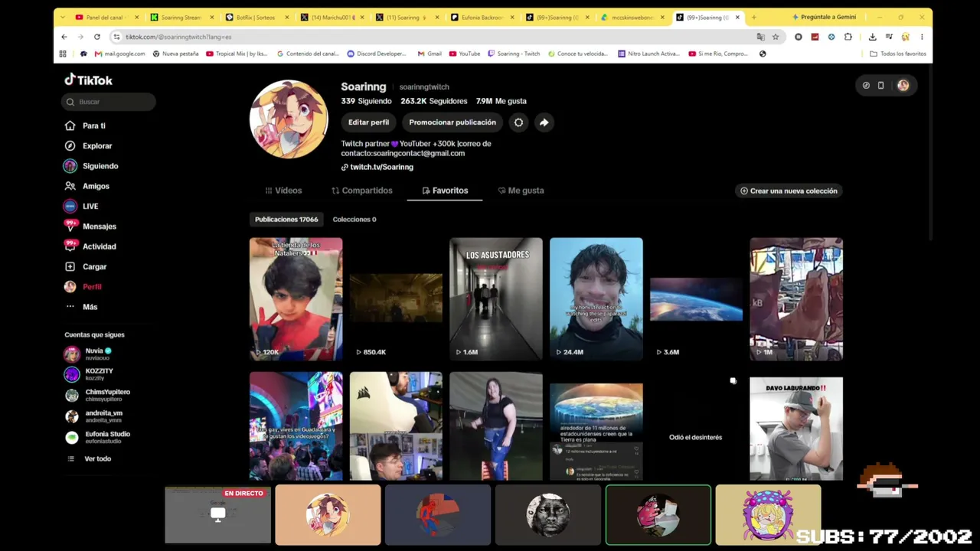Open the La tienda de los Nataliers video
Screen dimensions: 980x551
(x=296, y=298)
